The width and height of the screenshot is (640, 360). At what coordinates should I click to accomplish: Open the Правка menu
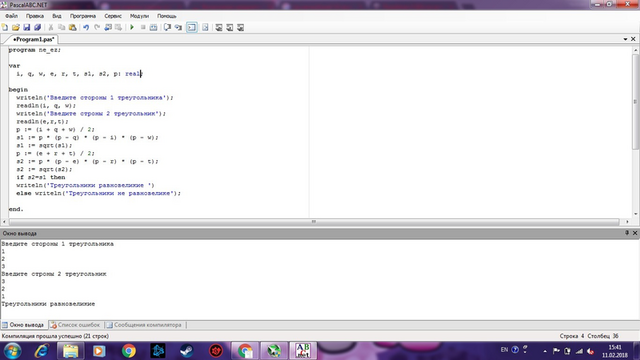[x=35, y=16]
